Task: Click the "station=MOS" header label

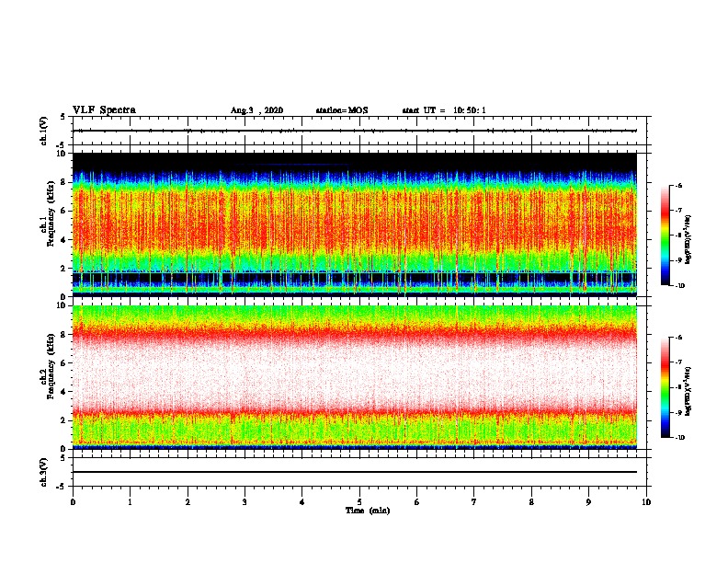Action: (342, 110)
